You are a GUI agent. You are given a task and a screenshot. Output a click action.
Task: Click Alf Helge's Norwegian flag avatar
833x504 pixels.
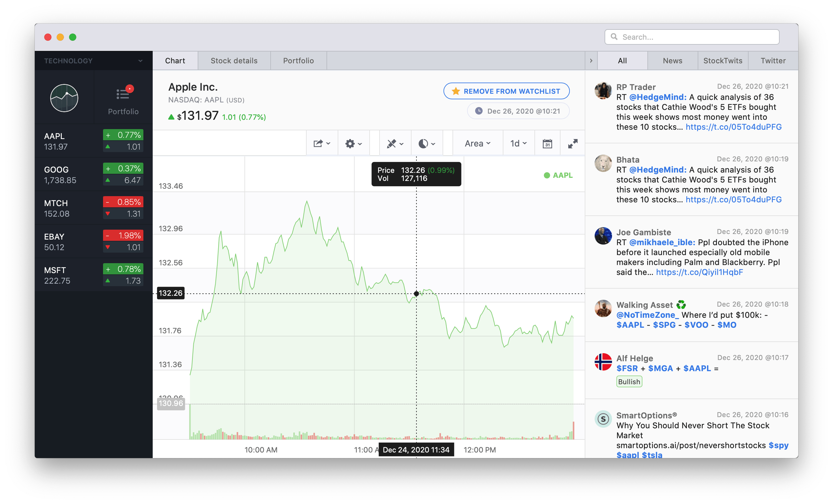point(603,362)
